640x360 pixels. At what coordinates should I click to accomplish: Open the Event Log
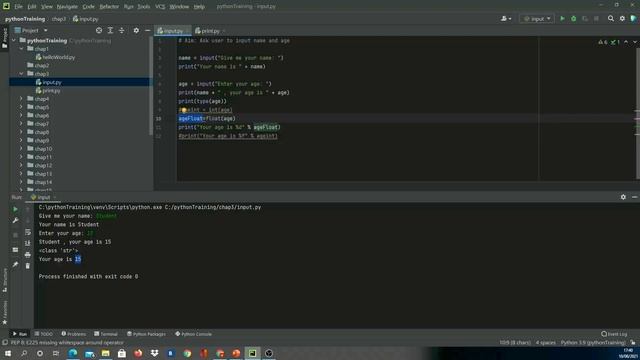tap(614, 334)
